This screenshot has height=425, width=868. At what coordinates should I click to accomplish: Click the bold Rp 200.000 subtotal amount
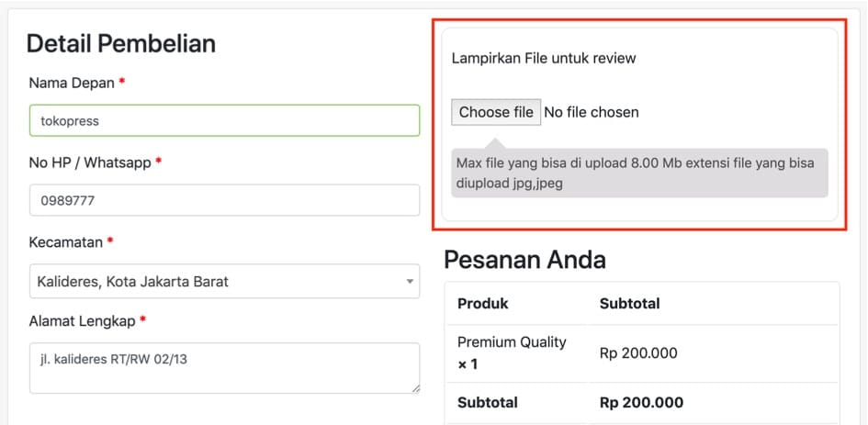[x=641, y=402]
